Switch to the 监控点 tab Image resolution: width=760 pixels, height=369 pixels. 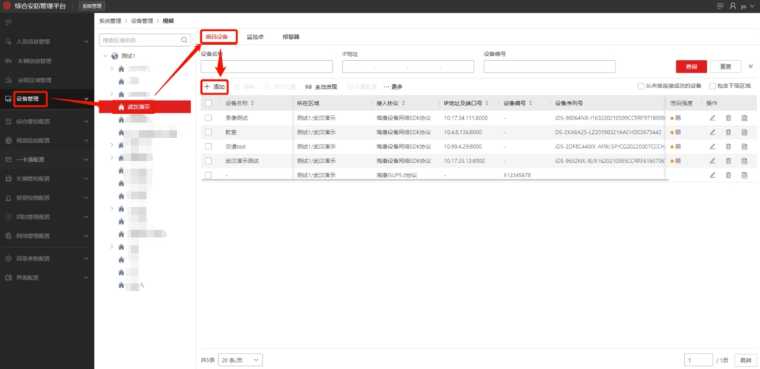click(x=255, y=37)
